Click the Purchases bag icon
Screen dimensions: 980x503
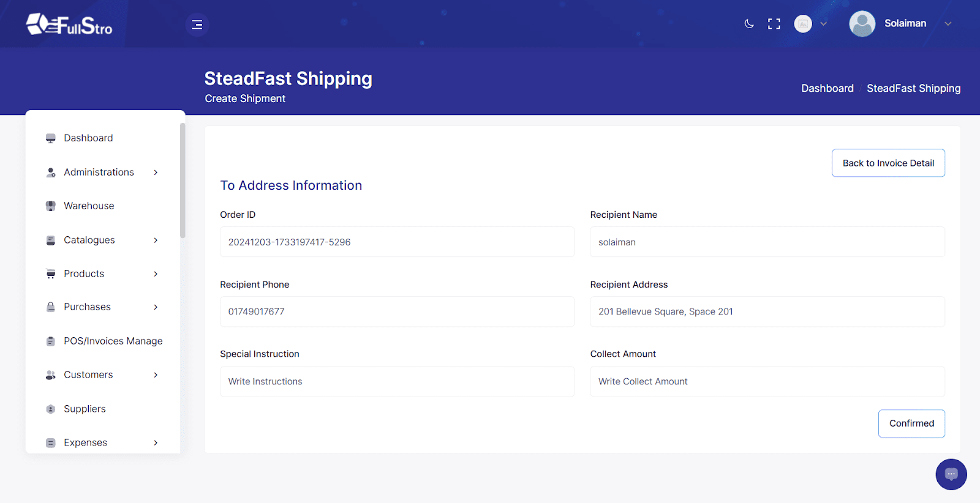click(x=51, y=307)
